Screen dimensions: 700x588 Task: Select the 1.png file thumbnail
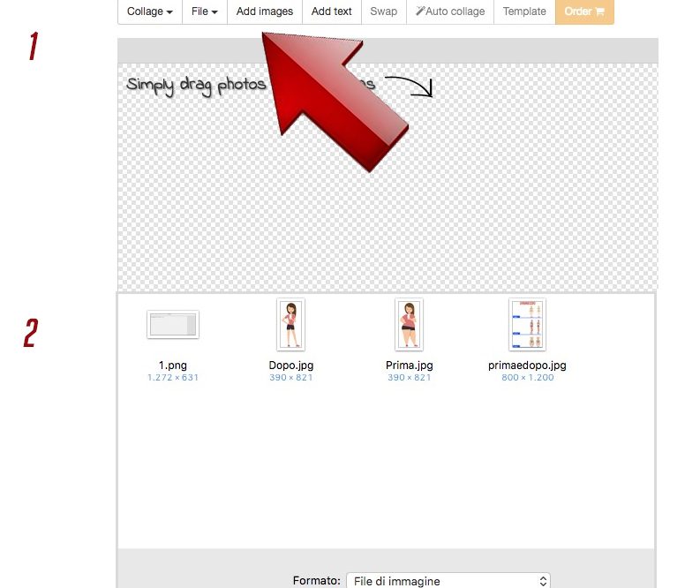(173, 325)
